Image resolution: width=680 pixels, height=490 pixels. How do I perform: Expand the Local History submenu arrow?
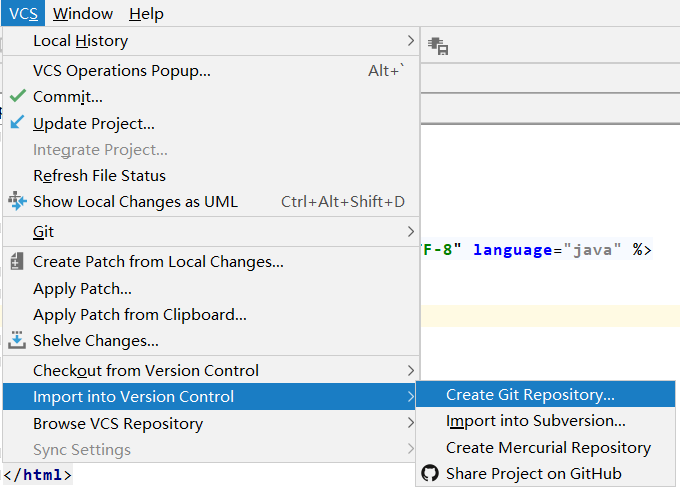410,41
